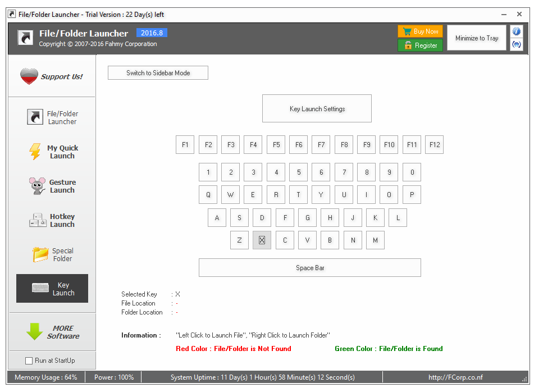Click the blue info icon in header
Screen dimensions: 534x392
pos(516,31)
